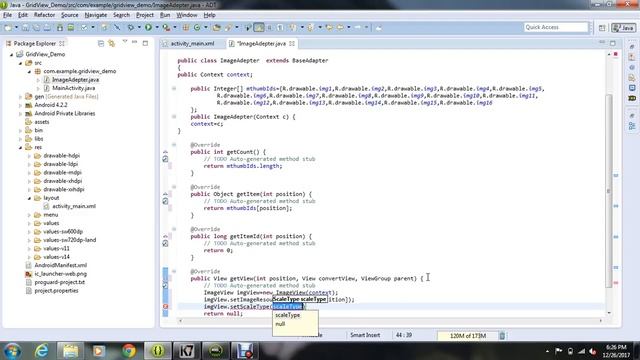Maximize the editor area button
This screenshot has height=360, width=640.
tap(613, 43)
